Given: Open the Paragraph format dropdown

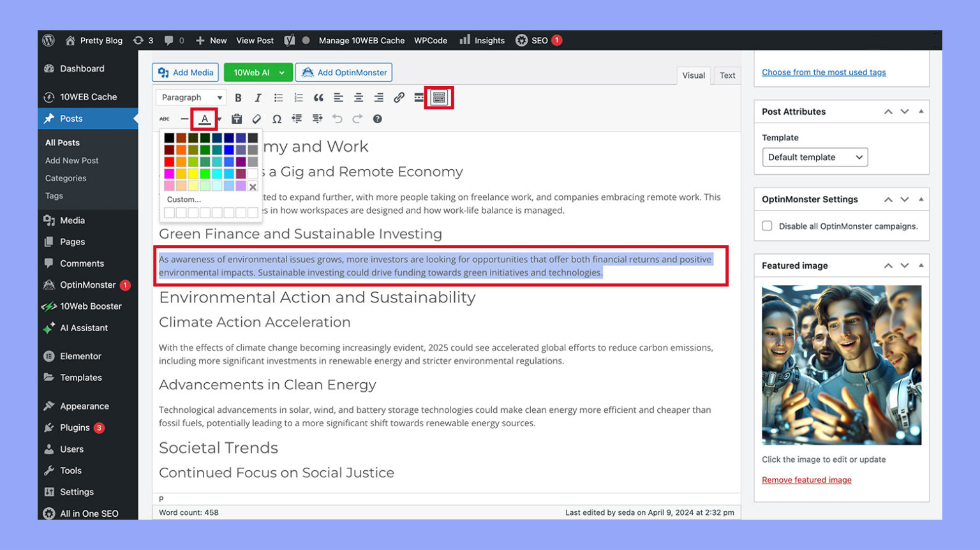Looking at the screenshot, I should [x=190, y=97].
